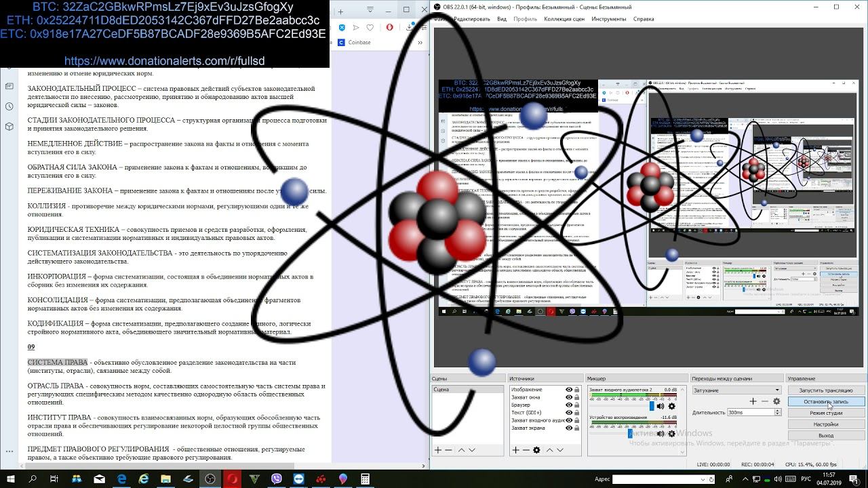
Task: Open gear settings for Устройство воспроизведения
Action: click(672, 434)
